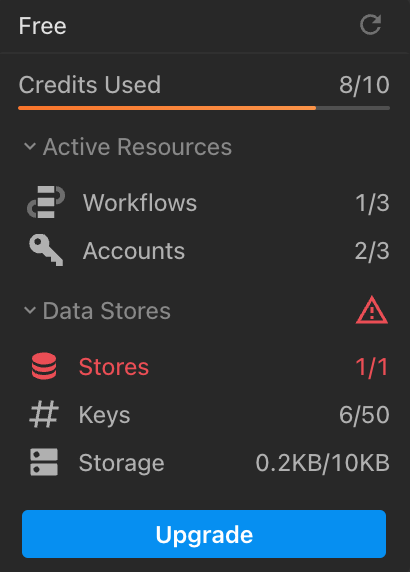Click the Free plan label

point(42,26)
